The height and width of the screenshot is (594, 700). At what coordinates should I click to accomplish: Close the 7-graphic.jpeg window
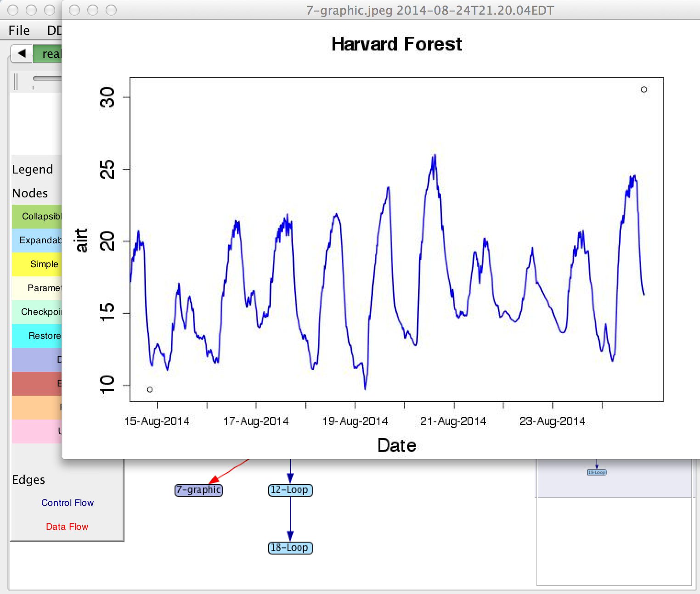pos(74,10)
